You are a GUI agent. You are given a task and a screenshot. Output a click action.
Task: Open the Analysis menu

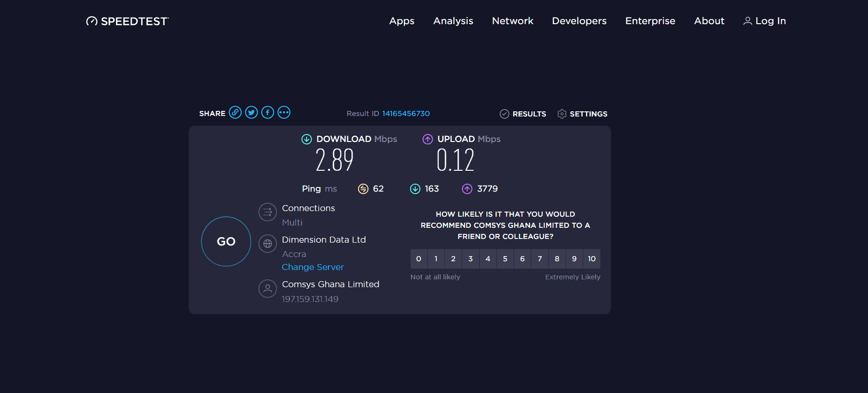coord(453,21)
